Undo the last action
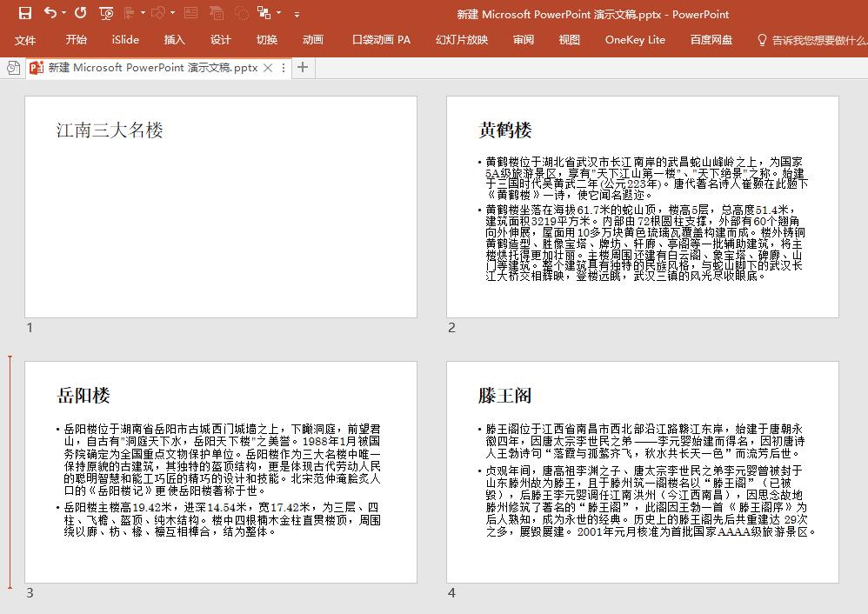The height and width of the screenshot is (614, 868). pos(49,14)
